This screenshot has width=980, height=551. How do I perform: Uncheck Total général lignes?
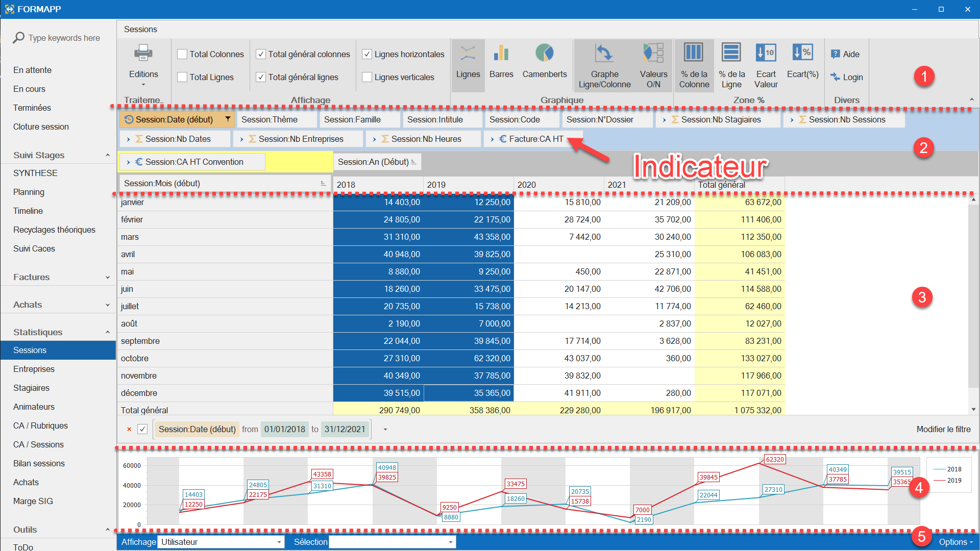click(x=260, y=77)
